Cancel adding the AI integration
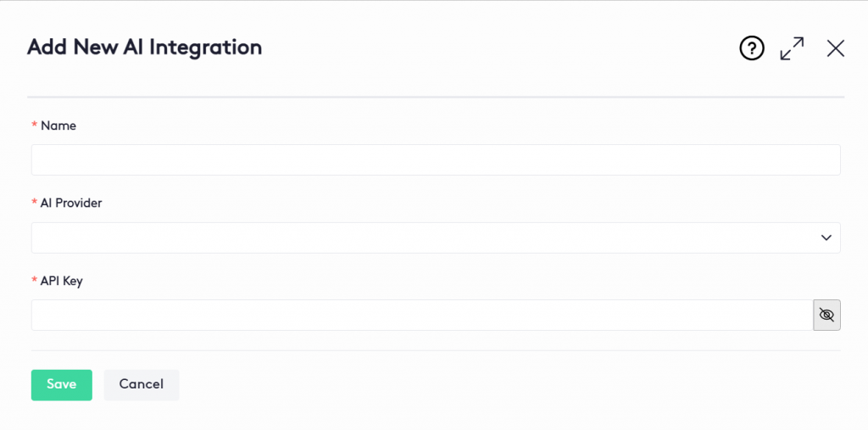Image resolution: width=868 pixels, height=430 pixels. [x=141, y=384]
